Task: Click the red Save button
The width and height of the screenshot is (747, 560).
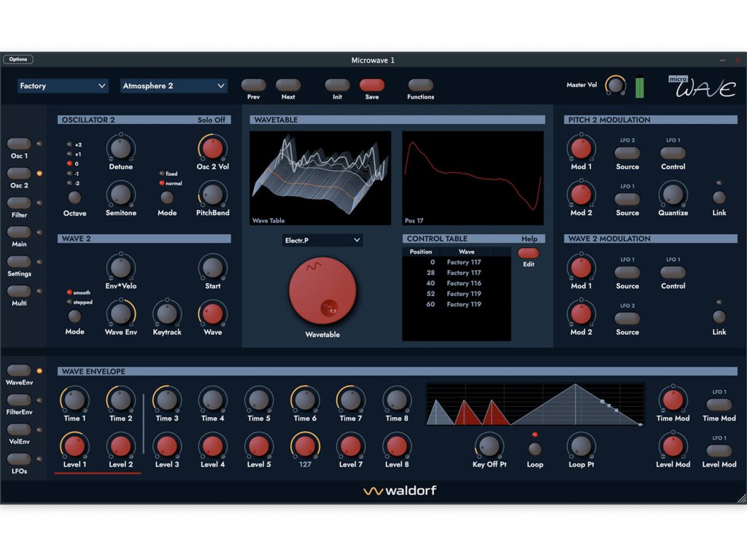Action: click(x=371, y=85)
